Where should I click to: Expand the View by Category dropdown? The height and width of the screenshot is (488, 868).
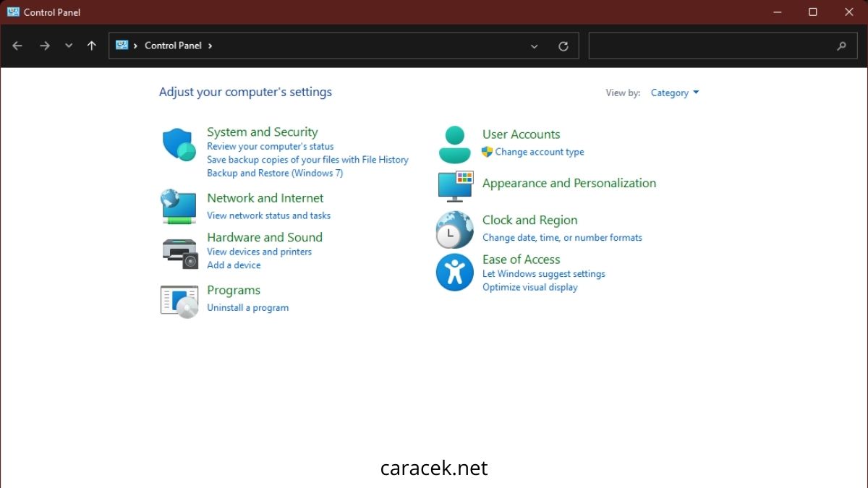pyautogui.click(x=675, y=93)
